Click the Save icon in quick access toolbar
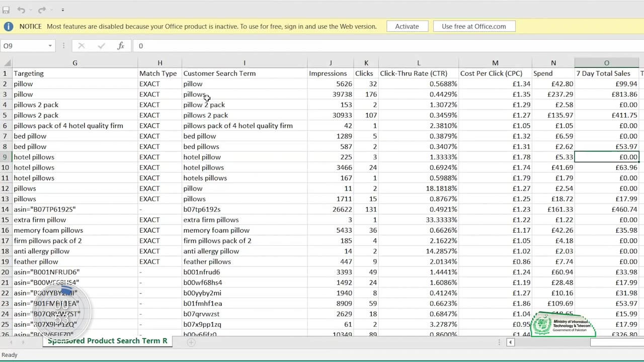This screenshot has height=362, width=644. tap(6, 10)
